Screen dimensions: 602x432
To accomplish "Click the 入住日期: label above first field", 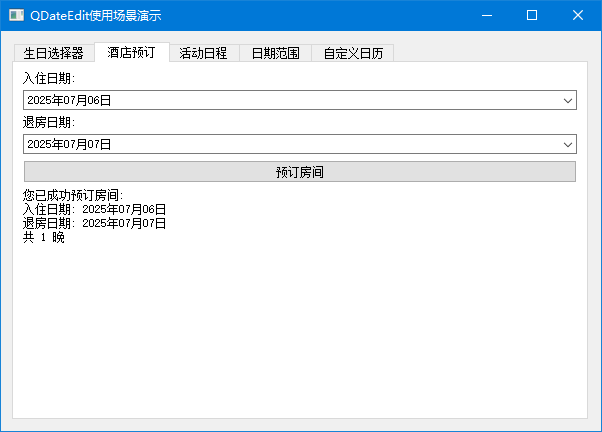I will click(x=49, y=78).
